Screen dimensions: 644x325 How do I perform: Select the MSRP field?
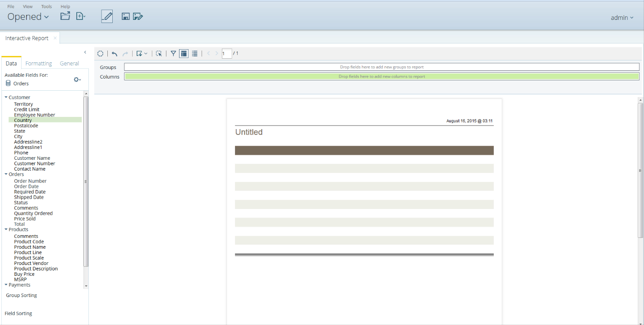[20, 279]
